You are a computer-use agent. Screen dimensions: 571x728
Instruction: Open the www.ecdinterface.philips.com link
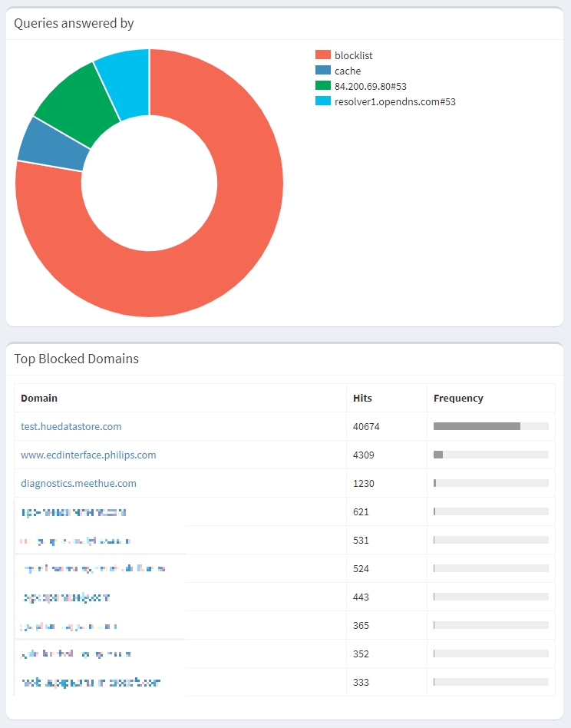click(x=88, y=455)
